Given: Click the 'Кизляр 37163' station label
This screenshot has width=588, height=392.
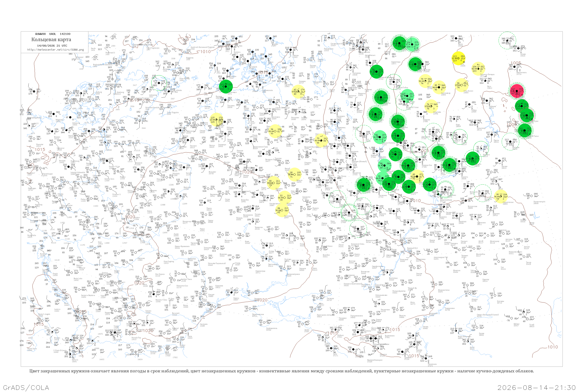Looking at the screenshot, I should (x=419, y=351).
